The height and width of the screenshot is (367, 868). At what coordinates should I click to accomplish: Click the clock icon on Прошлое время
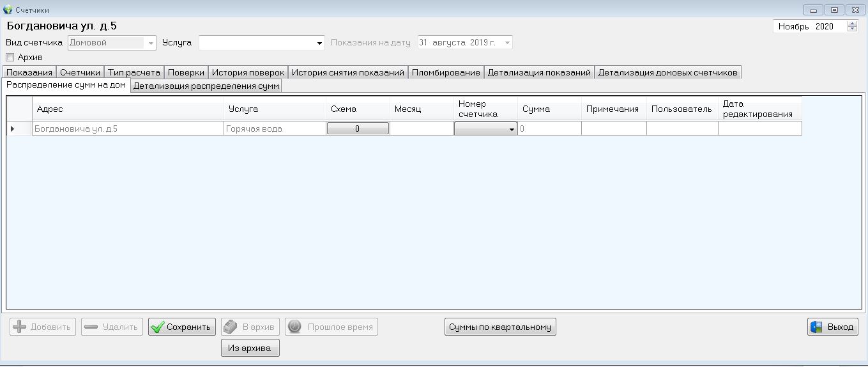pos(294,327)
